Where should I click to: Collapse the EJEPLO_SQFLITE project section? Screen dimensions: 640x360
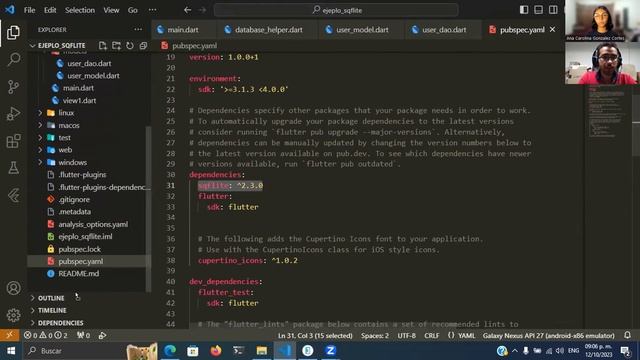click(61, 45)
